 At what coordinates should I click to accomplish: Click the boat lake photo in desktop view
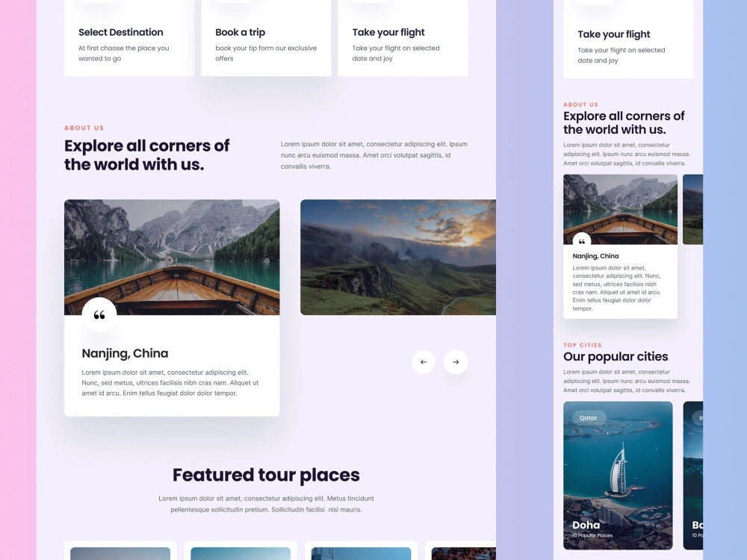172,257
